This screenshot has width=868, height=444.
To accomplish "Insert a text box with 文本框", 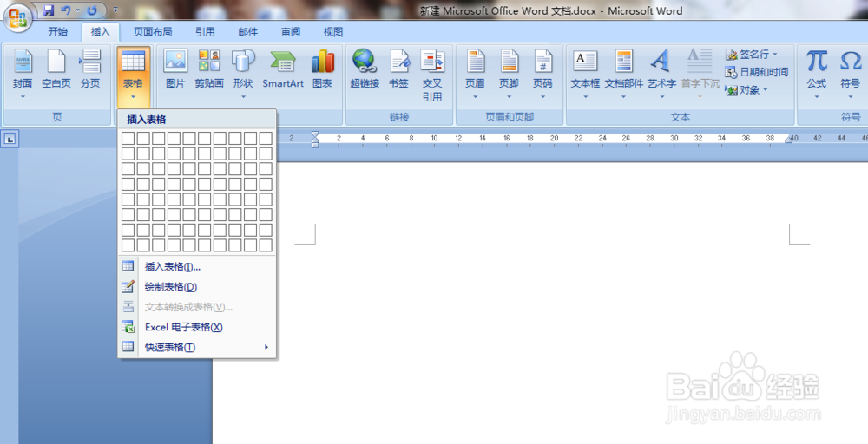I will click(585, 75).
